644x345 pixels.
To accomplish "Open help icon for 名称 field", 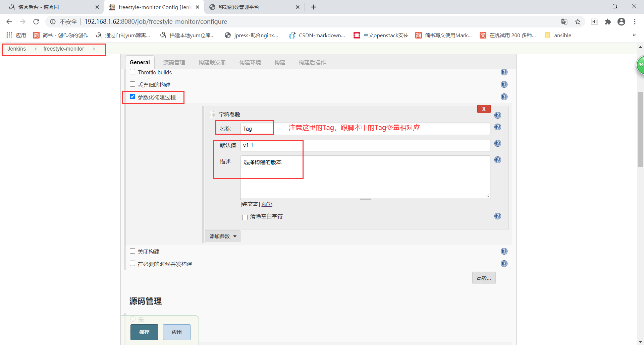I will click(x=498, y=127).
